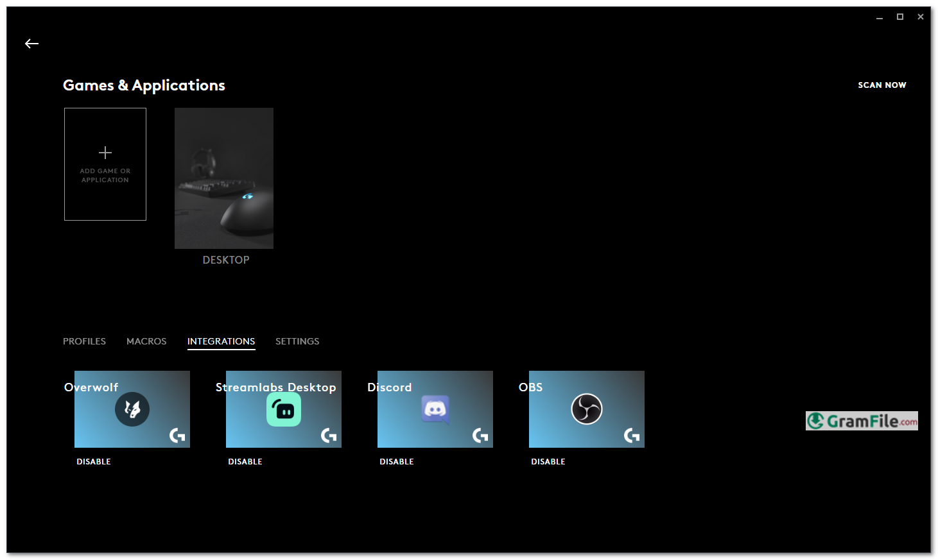Open the Streamlabs Desktop logo icon
The width and height of the screenshot is (938, 560).
click(284, 409)
